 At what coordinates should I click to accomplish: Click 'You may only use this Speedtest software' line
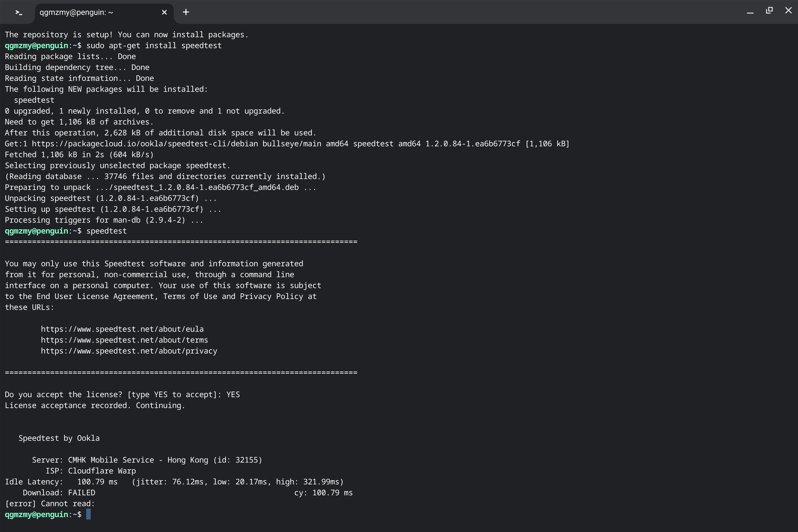click(154, 264)
